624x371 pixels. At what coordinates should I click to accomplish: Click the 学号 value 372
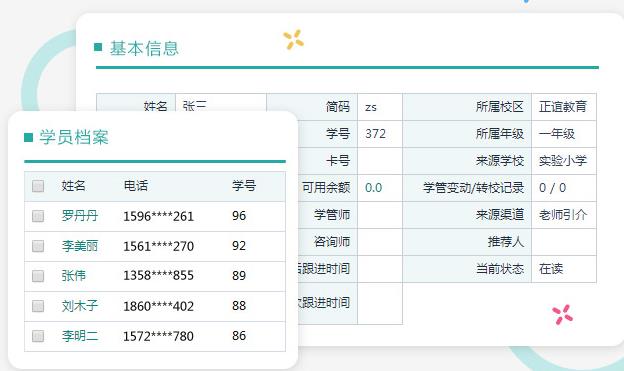tap(375, 134)
